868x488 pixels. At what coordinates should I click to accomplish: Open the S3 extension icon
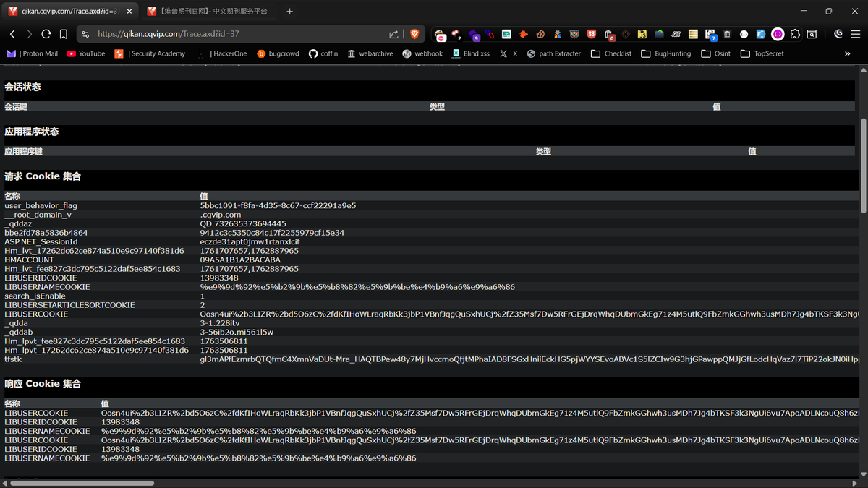tap(592, 34)
